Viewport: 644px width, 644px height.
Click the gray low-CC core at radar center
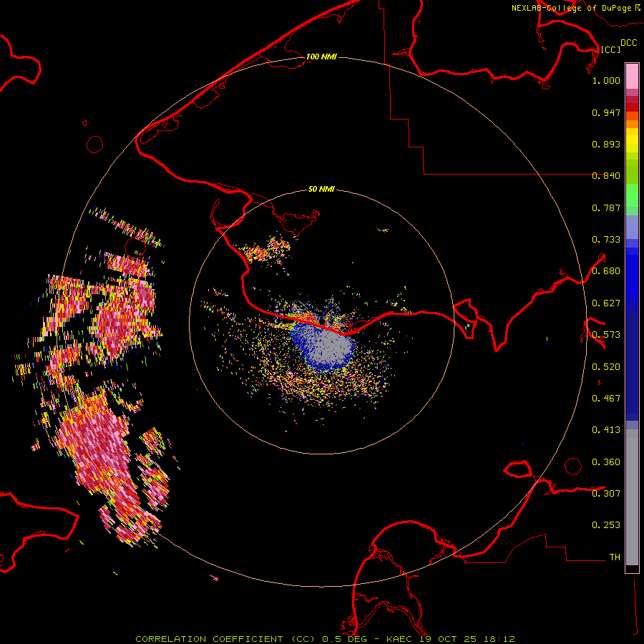[331, 346]
